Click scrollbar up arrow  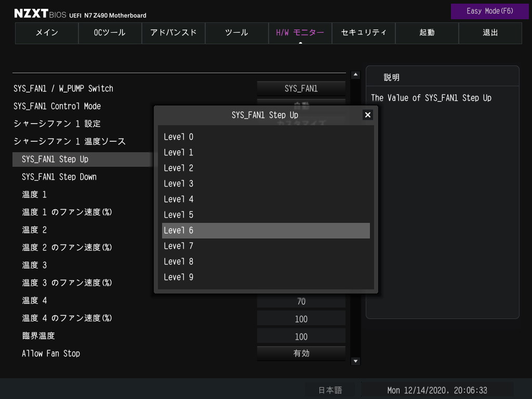click(355, 75)
